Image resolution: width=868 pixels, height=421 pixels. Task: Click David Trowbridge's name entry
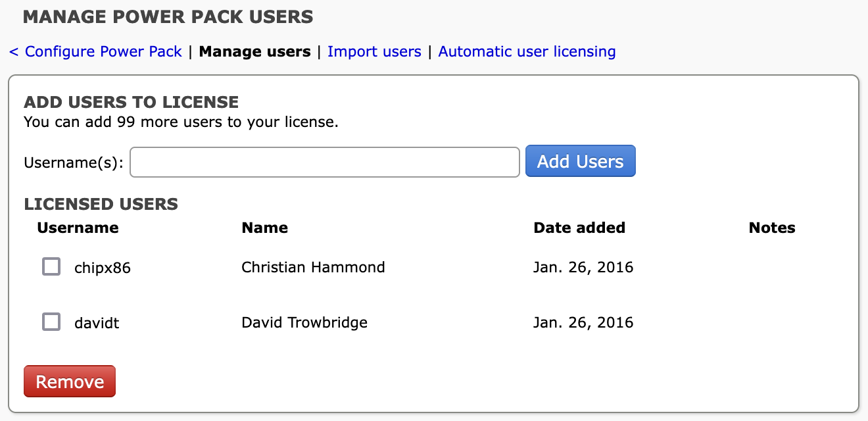click(x=302, y=322)
